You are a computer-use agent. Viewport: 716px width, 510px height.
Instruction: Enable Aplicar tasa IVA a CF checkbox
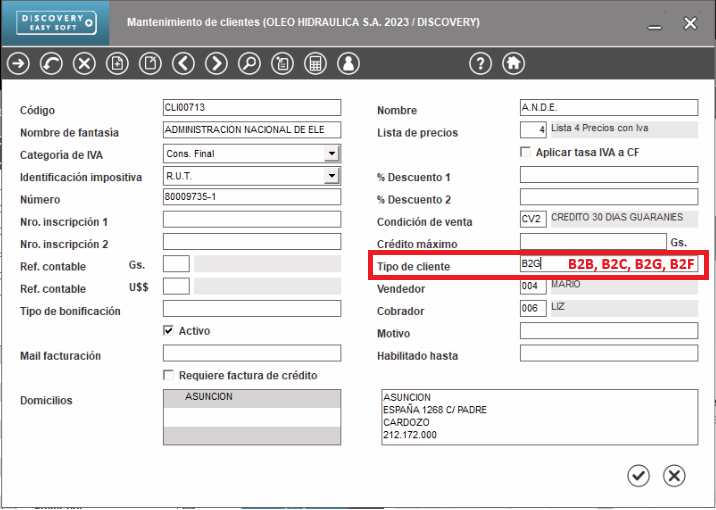point(526,152)
